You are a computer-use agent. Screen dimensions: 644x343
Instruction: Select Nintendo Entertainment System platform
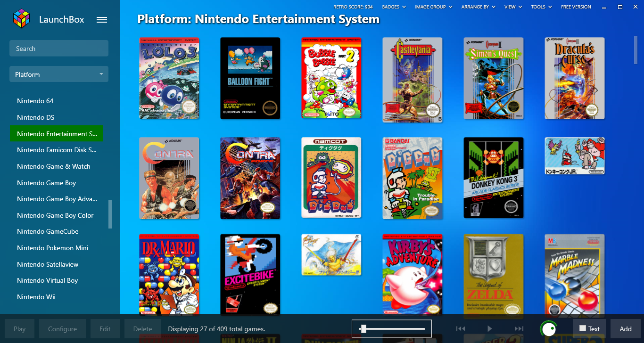(57, 134)
